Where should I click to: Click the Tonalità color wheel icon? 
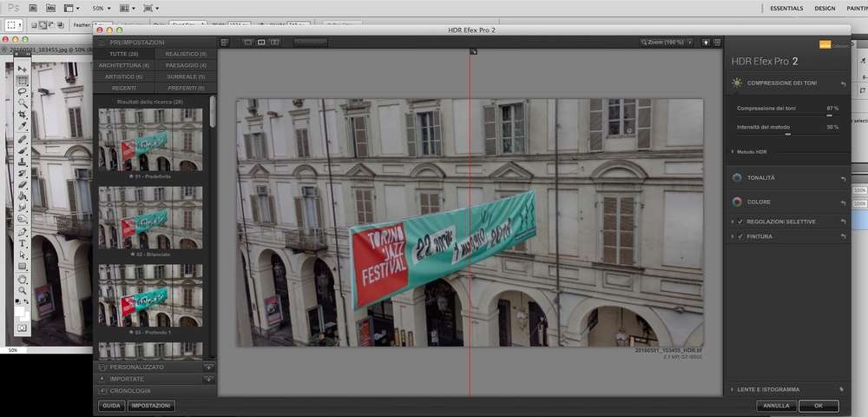tap(737, 178)
